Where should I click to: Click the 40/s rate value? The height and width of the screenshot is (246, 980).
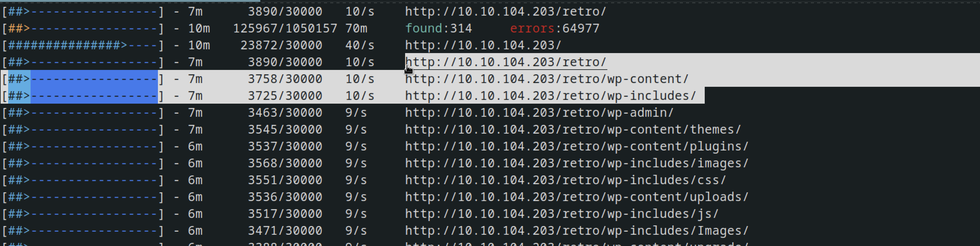pyautogui.click(x=360, y=45)
